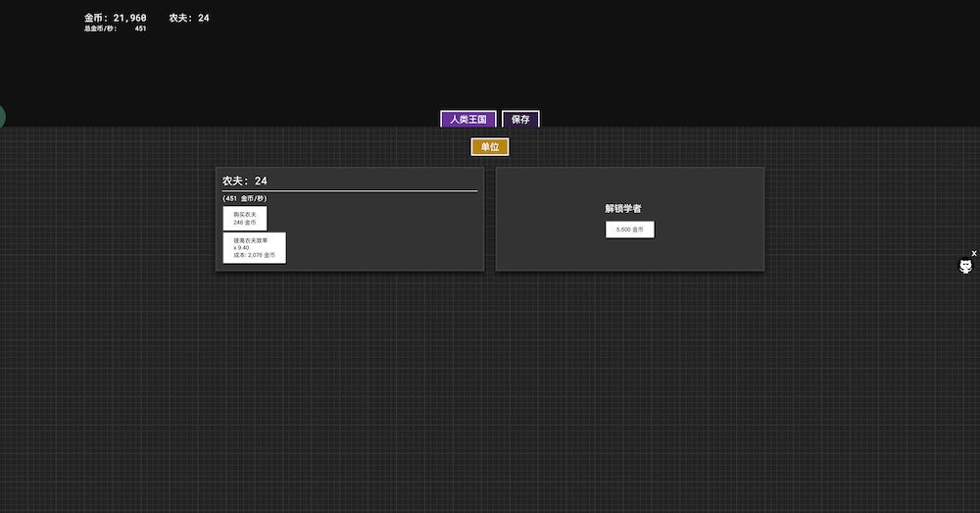Click the 保存 save button
This screenshot has height=513, width=980.
click(520, 119)
